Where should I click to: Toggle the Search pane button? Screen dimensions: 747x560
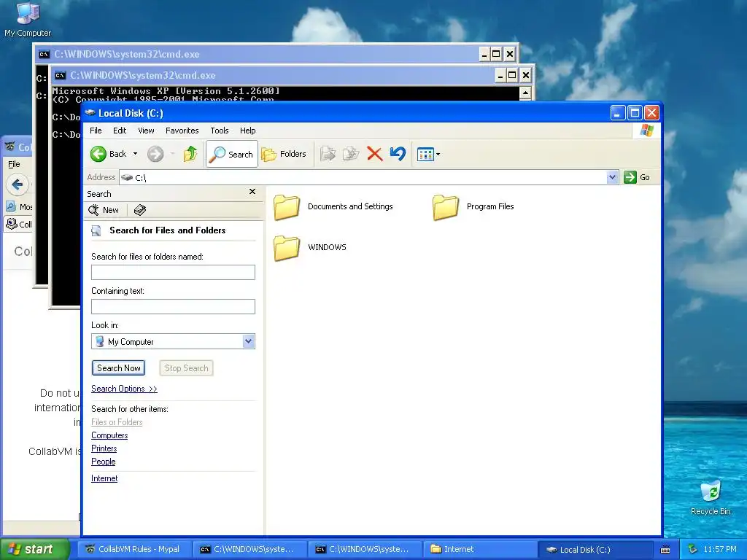[232, 154]
